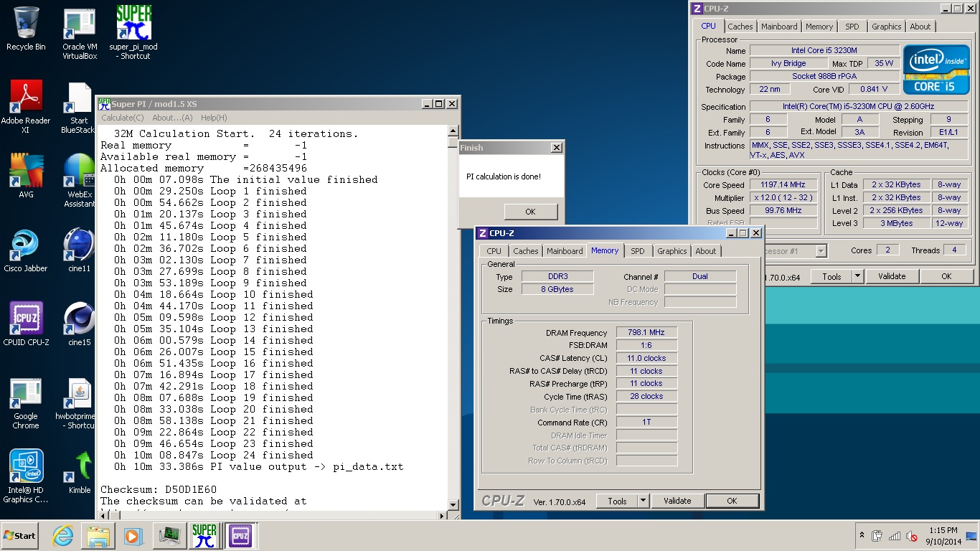Close the Finish dialog
Image resolution: width=980 pixels, height=551 pixels.
[556, 148]
